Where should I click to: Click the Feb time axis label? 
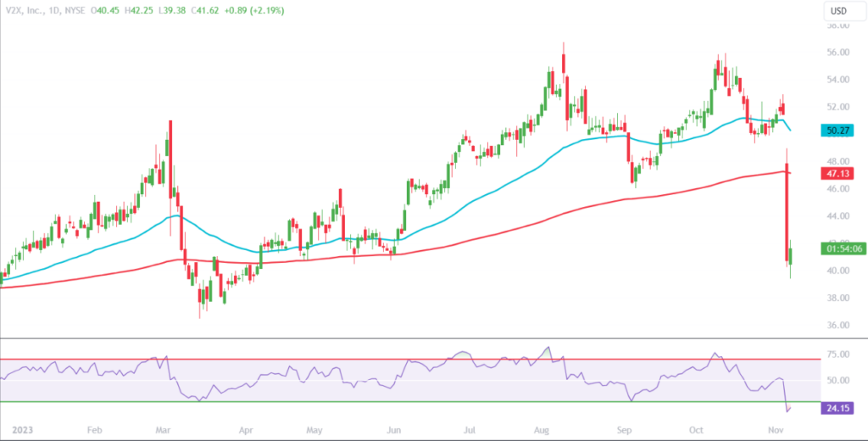tap(95, 430)
